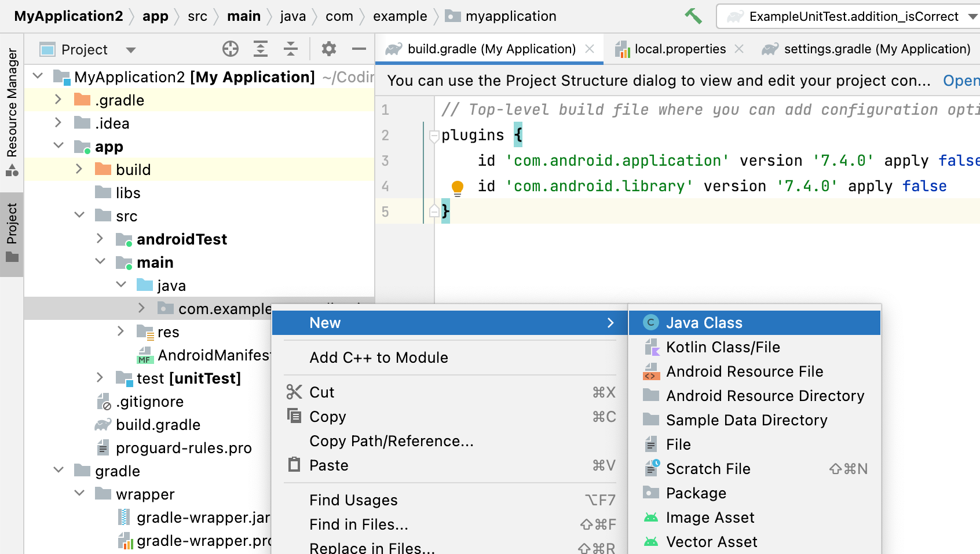This screenshot has width=980, height=554.
Task: Click the lightbulb intention icon on line 4
Action: pyautogui.click(x=458, y=188)
